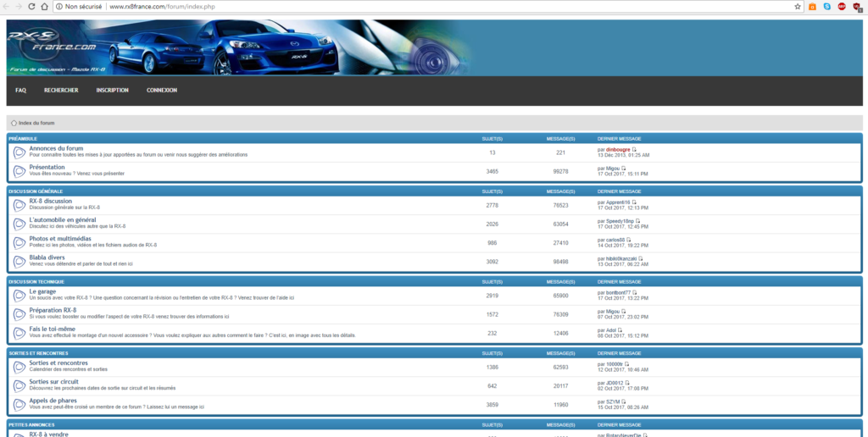Screen dimensions: 868x437
Task: Click the forum icon beside RX-8 discussion
Action: [19, 205]
